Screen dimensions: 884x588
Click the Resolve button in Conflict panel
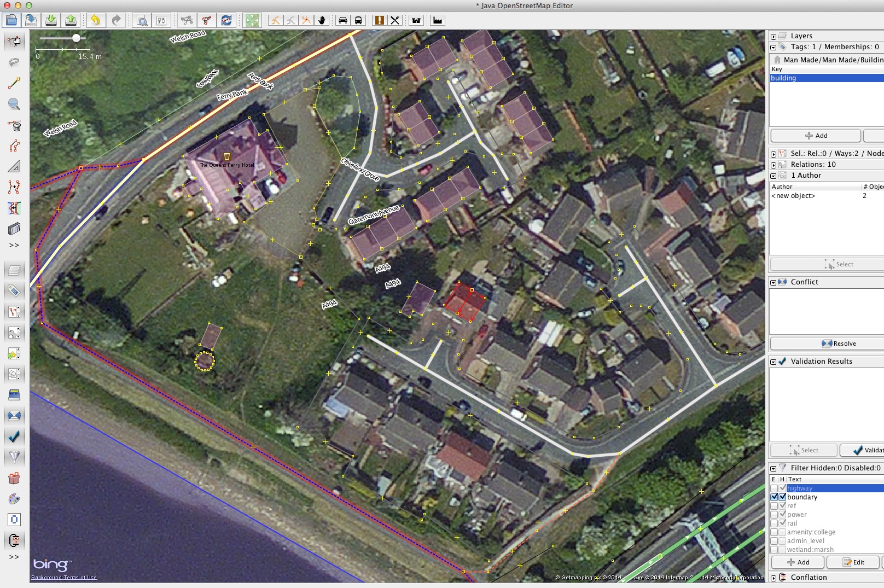(839, 343)
